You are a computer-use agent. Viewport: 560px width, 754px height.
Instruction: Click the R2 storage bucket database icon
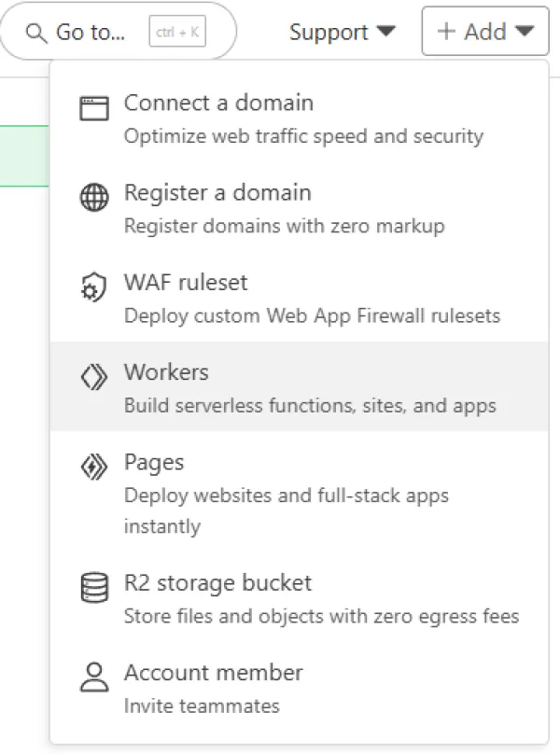pos(94,588)
